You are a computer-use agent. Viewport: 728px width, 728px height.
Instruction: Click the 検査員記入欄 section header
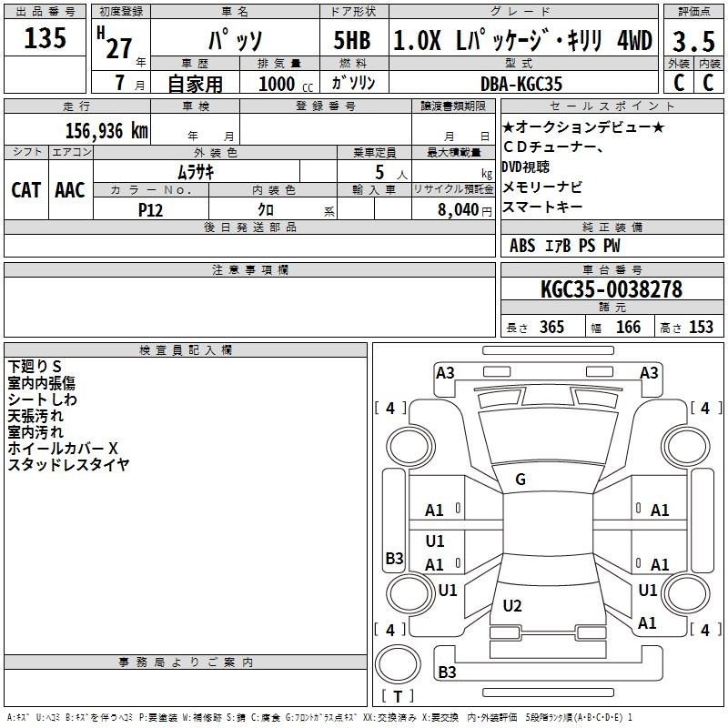(186, 350)
